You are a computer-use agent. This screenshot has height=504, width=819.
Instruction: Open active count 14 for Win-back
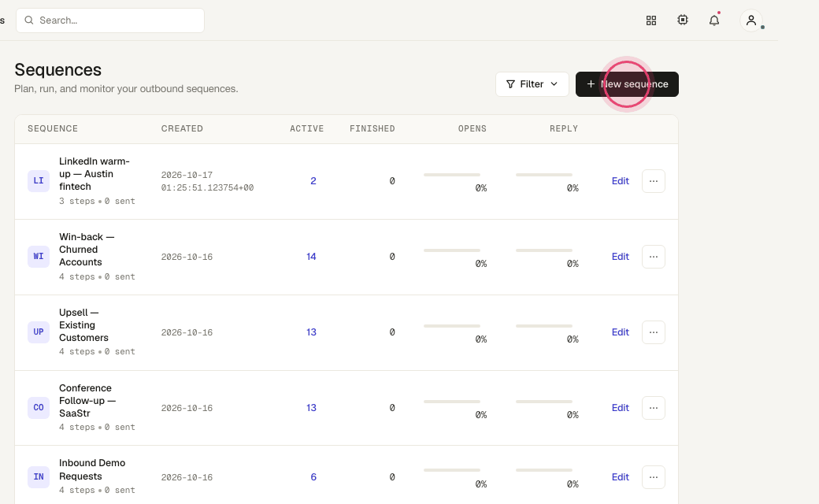(311, 257)
